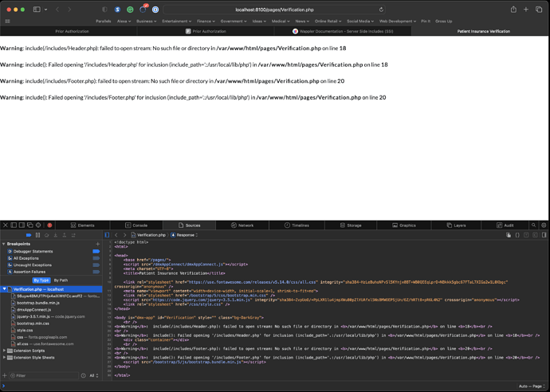Open Wappler Documentation browser tab
The width and height of the screenshot is (550, 392).
click(343, 31)
